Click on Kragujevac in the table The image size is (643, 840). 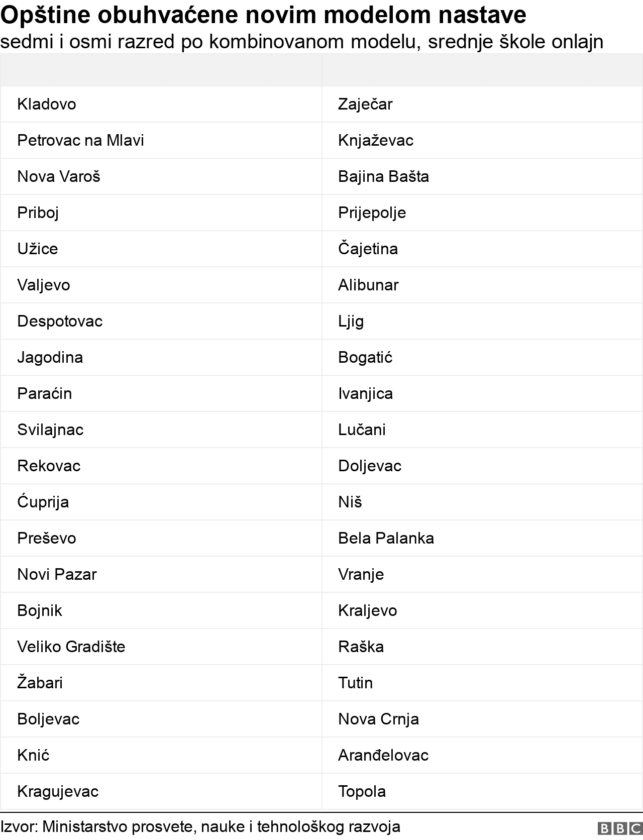(x=58, y=791)
